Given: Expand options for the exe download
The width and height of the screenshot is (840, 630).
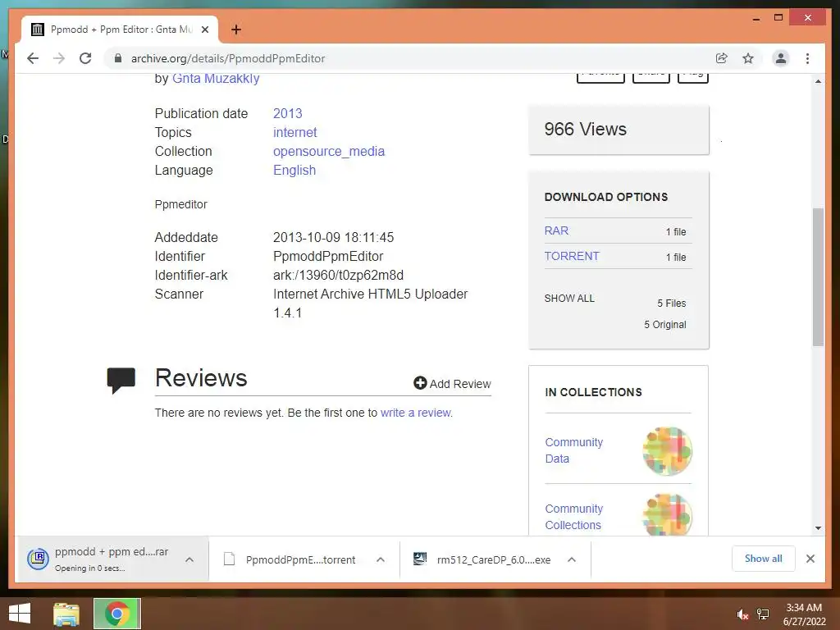Looking at the screenshot, I should [x=572, y=559].
